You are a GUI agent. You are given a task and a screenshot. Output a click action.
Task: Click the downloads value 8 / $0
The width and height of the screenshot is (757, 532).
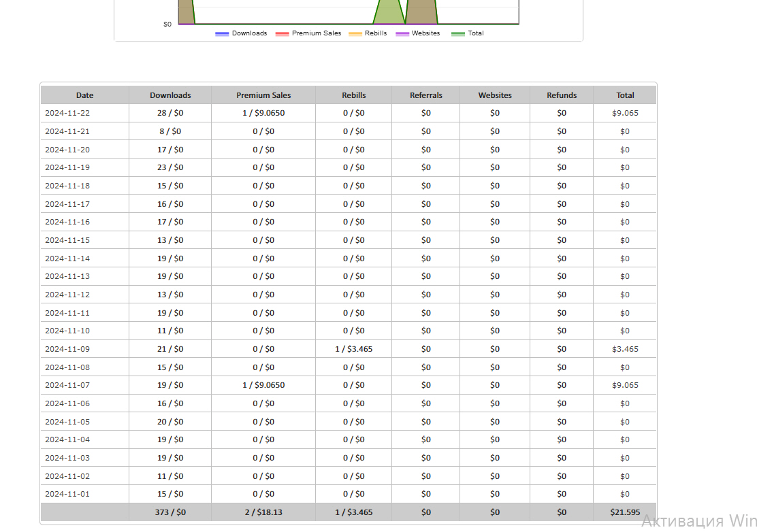(x=170, y=131)
